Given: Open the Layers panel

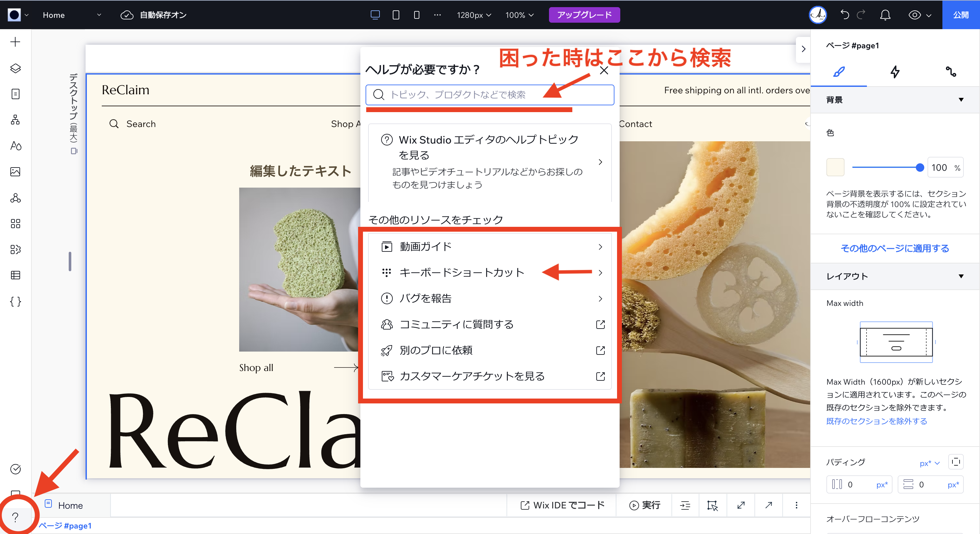Looking at the screenshot, I should 16,68.
